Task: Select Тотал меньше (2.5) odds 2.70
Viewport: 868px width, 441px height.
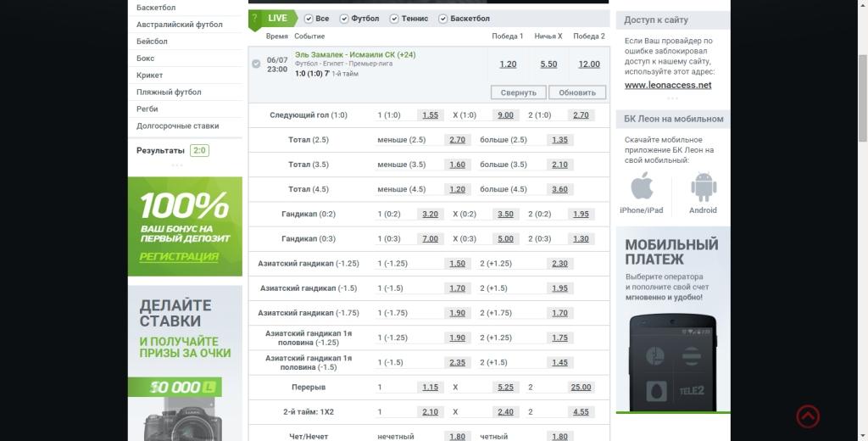Action: 457,140
